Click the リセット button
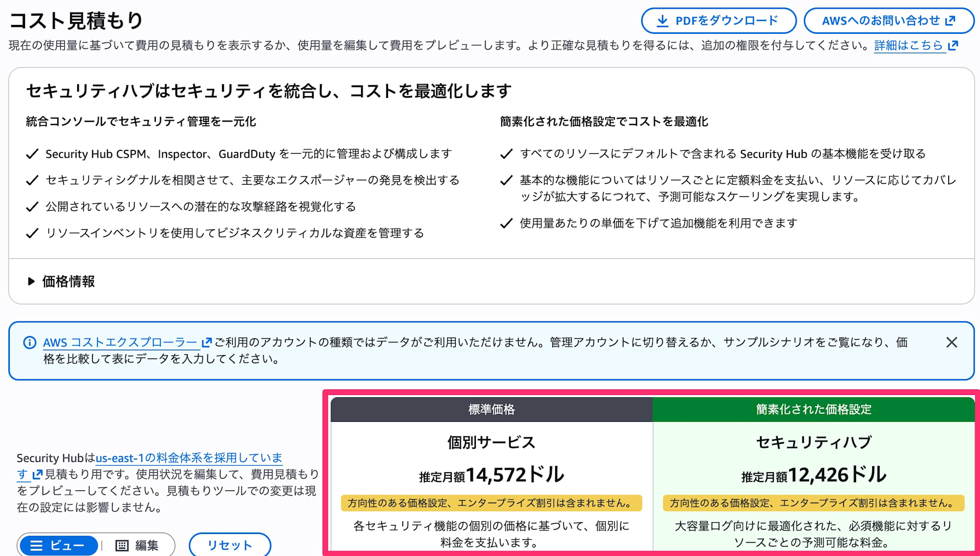Viewport: 980px width, 556px height. pyautogui.click(x=229, y=545)
